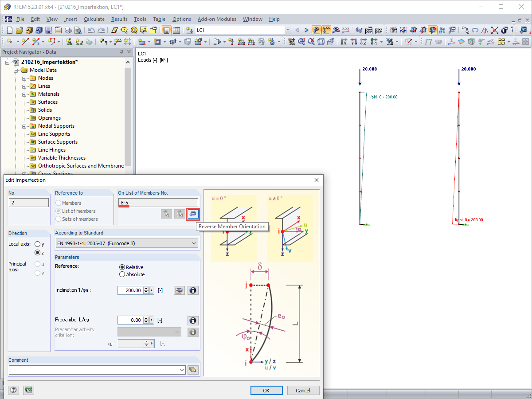The height and width of the screenshot is (399, 532).
Task: Expand the Nodes tree item
Action: 24,78
